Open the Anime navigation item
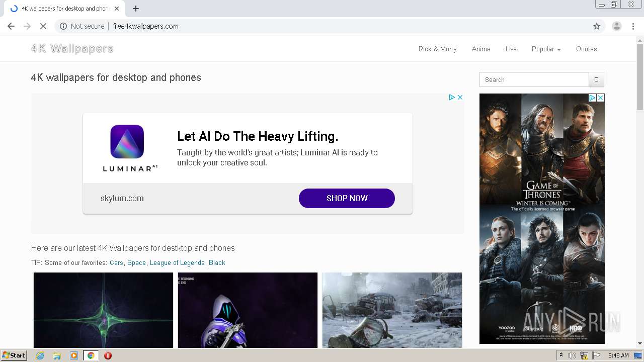This screenshot has height=362, width=644. tap(481, 49)
